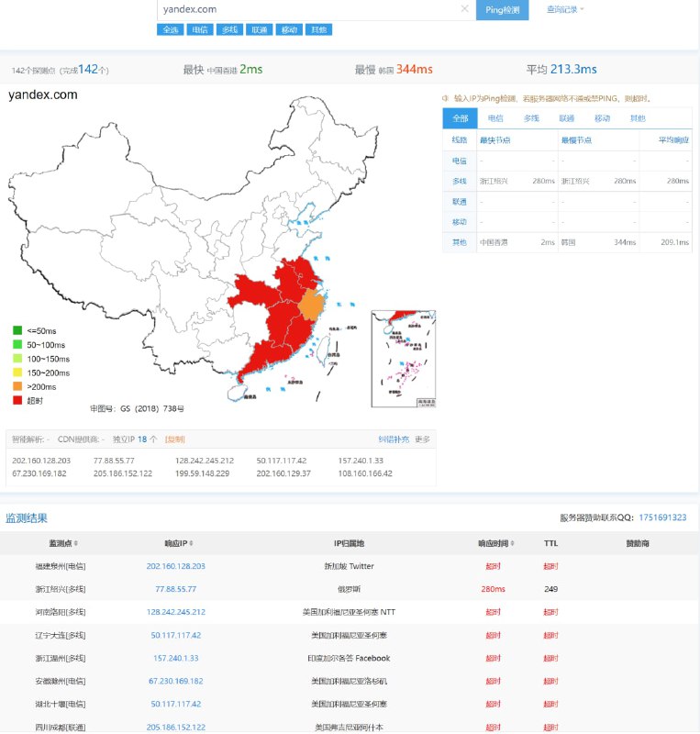Click the 更多 link in the IP list panel

tap(422, 439)
